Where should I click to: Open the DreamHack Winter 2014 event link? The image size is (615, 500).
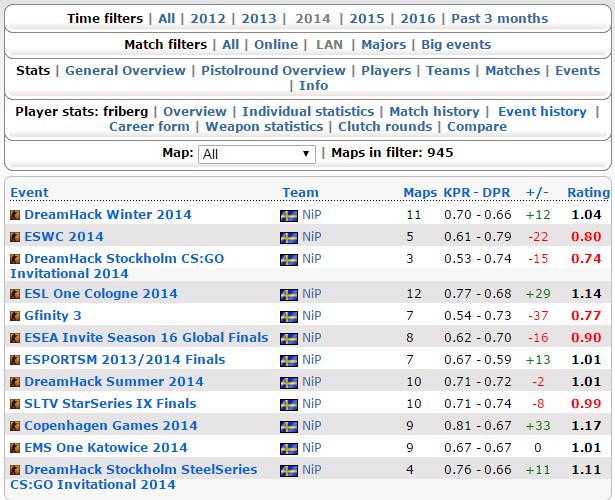[108, 215]
